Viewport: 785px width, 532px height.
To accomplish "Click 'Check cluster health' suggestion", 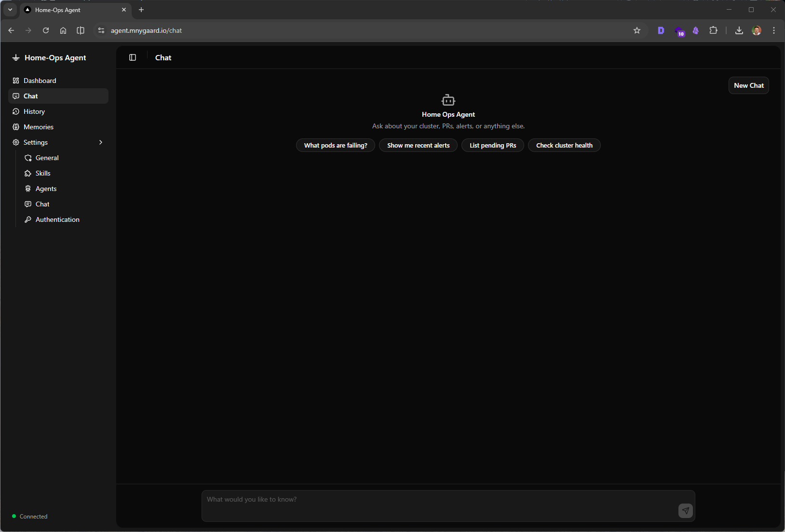I will [564, 145].
